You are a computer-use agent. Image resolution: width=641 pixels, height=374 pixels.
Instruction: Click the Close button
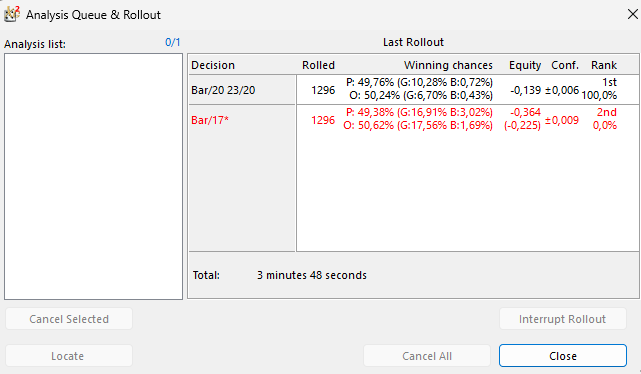[563, 356]
